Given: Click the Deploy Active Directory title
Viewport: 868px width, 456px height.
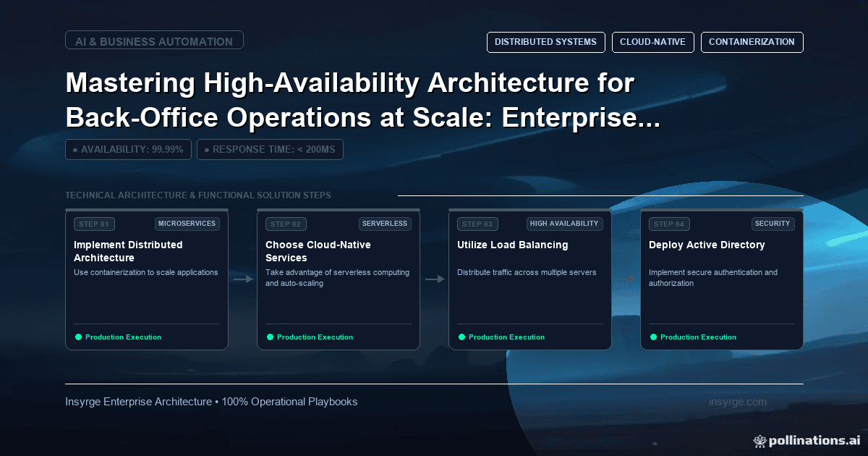Looking at the screenshot, I should point(707,245).
